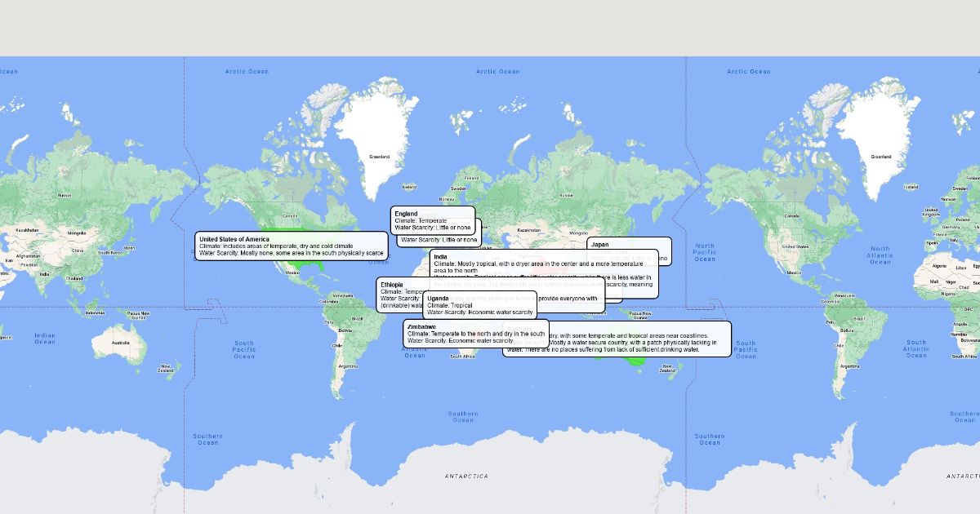This screenshot has height=514, width=980.
Task: Click the Spain country label
Action: pos(930,242)
